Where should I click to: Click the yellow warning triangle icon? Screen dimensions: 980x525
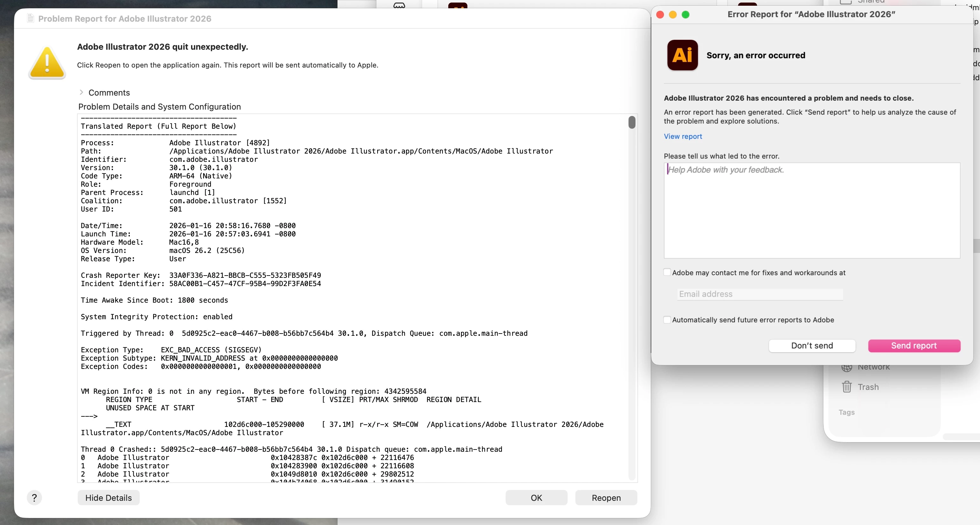pos(47,63)
